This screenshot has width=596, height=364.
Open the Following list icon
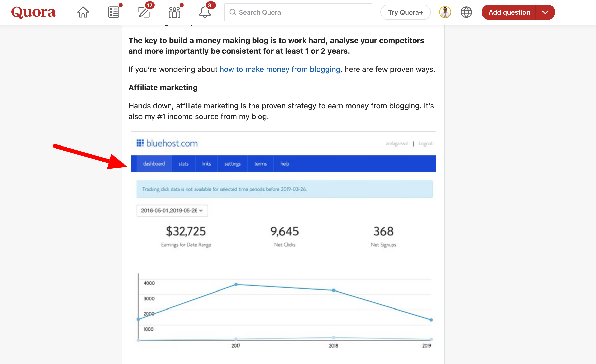click(x=114, y=12)
